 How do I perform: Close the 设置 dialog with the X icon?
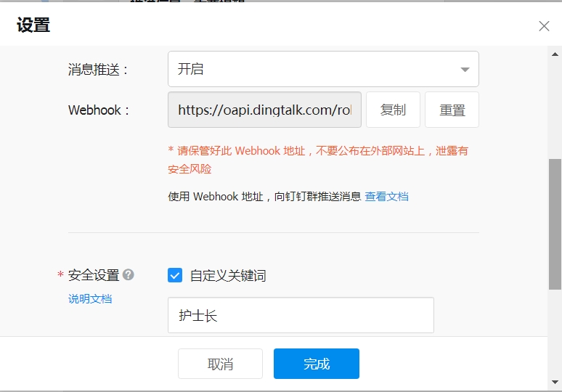[x=544, y=26]
